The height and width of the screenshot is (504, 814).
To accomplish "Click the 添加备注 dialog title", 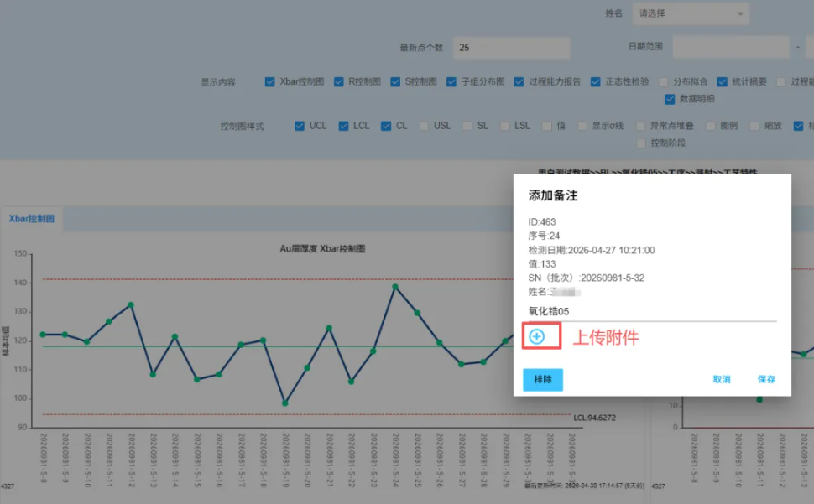I will click(553, 195).
